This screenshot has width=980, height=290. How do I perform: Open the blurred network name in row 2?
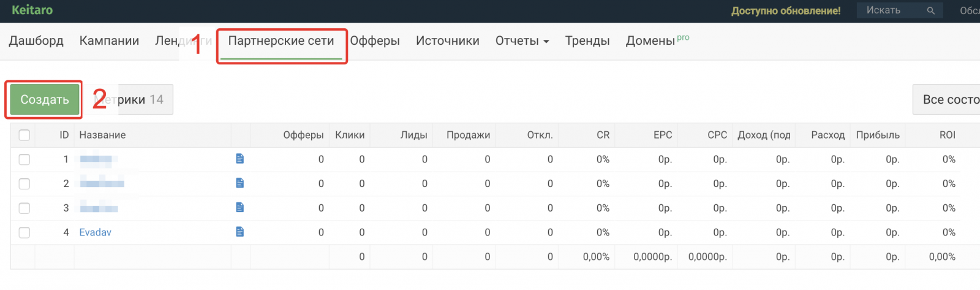[102, 184]
